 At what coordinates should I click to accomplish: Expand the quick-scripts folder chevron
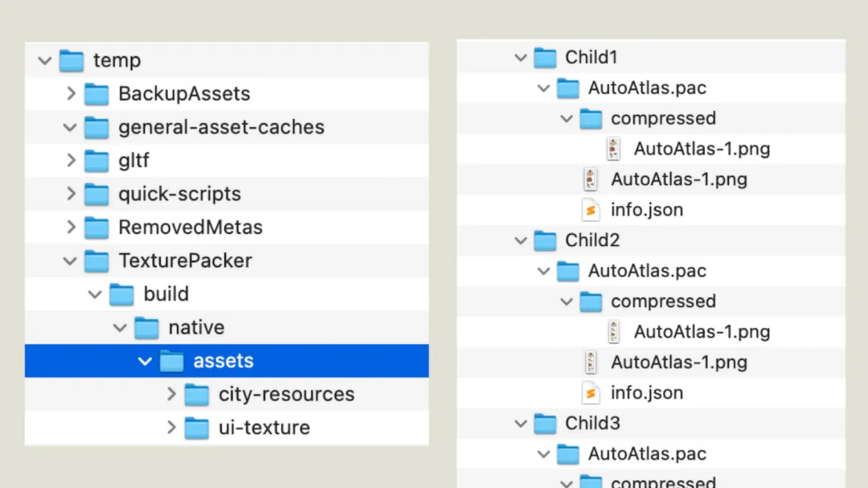click(71, 194)
